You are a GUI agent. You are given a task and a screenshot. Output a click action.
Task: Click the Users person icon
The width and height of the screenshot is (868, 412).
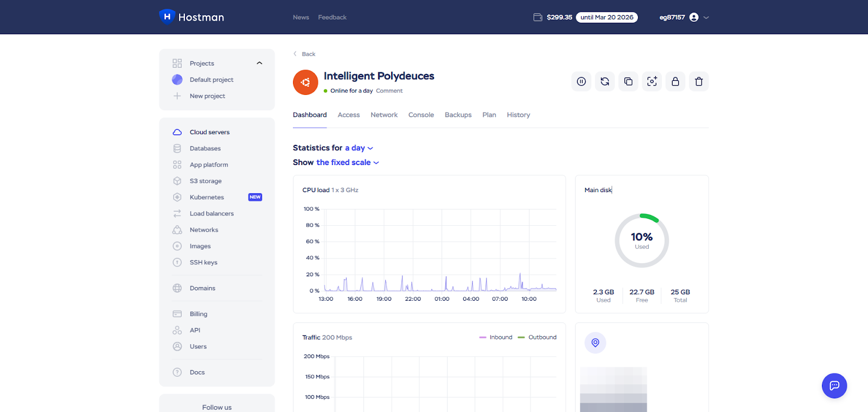177,347
